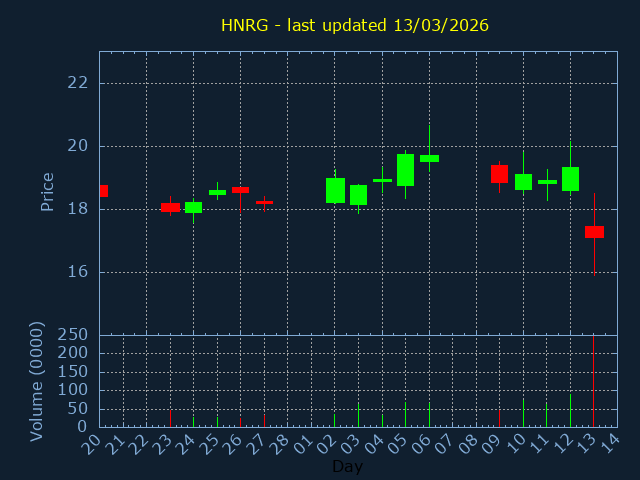The width and height of the screenshot is (640, 480).
Task: Click the green candlestick on day 24
Action: click(193, 207)
